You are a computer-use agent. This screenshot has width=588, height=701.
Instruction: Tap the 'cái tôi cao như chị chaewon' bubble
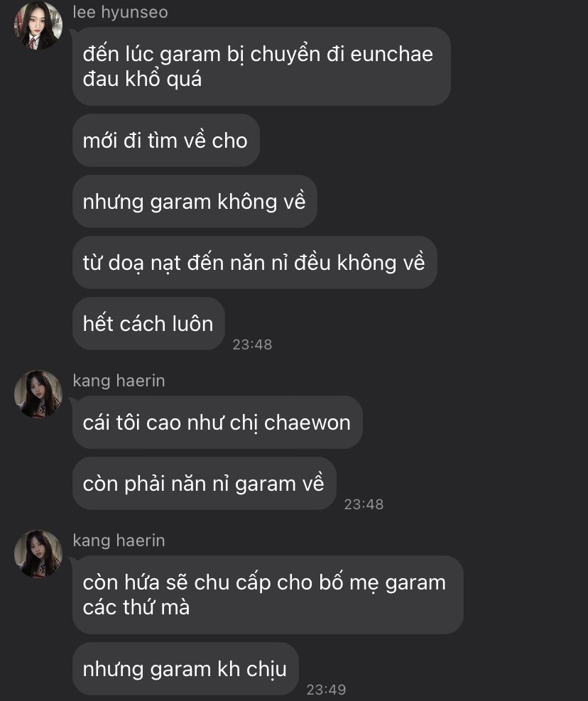pyautogui.click(x=217, y=423)
